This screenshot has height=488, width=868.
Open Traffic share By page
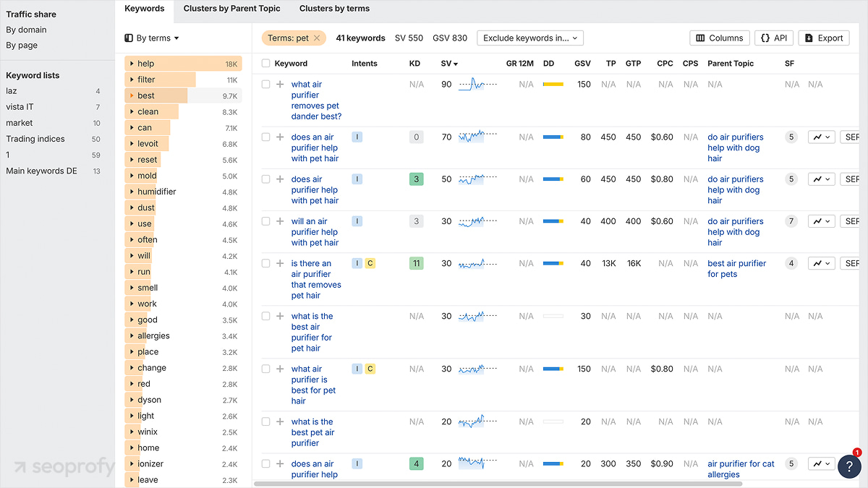pyautogui.click(x=22, y=45)
